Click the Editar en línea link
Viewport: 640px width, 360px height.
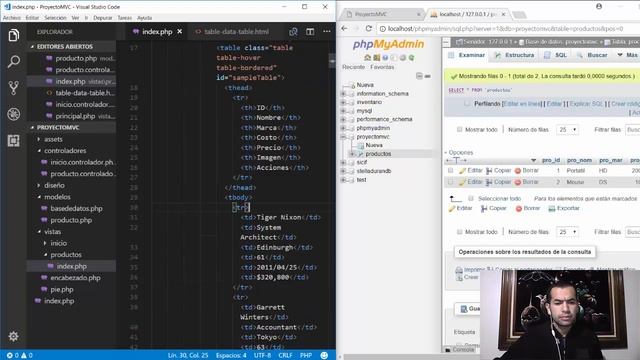click(x=522, y=104)
